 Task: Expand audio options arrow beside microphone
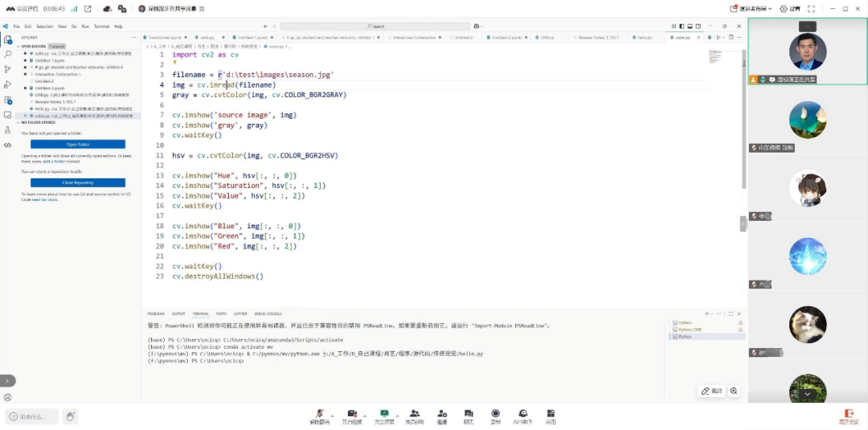click(332, 416)
